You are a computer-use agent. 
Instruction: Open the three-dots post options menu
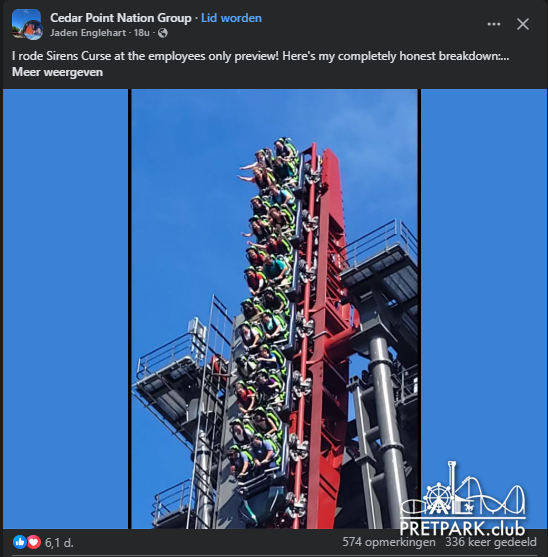[x=494, y=24]
